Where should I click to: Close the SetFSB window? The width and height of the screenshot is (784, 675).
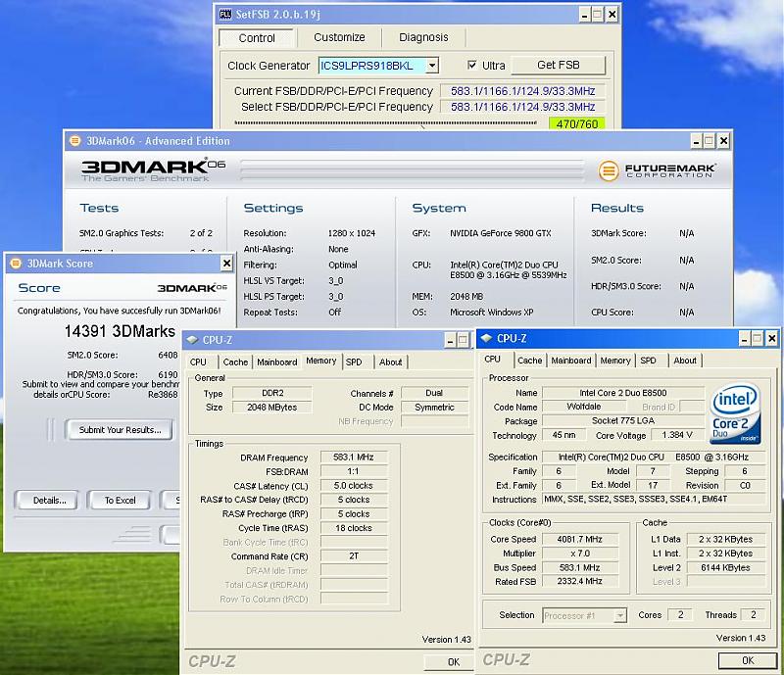tap(612, 15)
